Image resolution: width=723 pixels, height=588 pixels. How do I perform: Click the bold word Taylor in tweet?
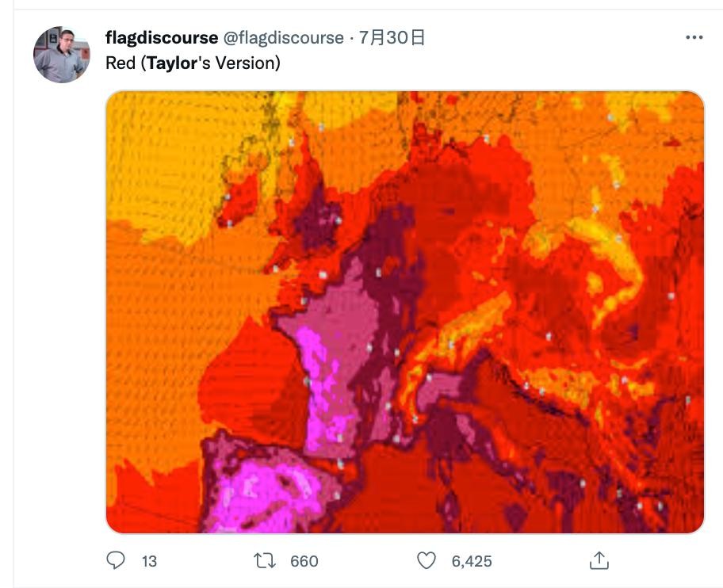[x=171, y=62]
